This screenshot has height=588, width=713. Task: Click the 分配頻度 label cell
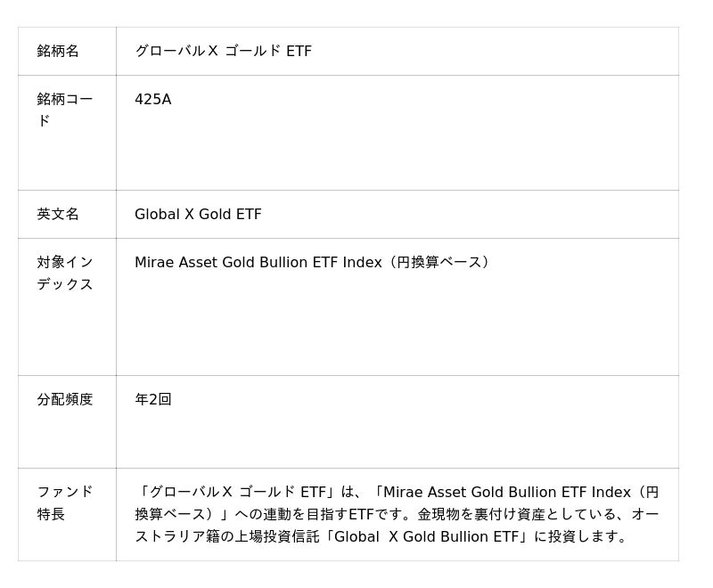pos(64,399)
